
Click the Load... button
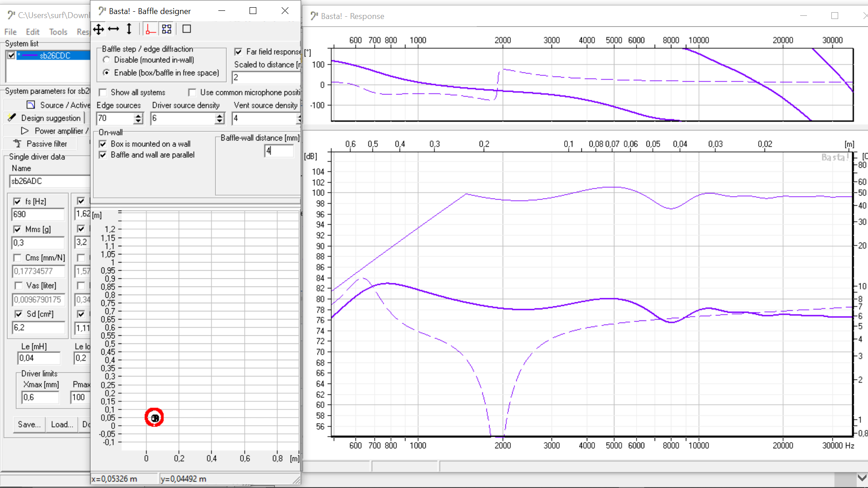tap(62, 424)
